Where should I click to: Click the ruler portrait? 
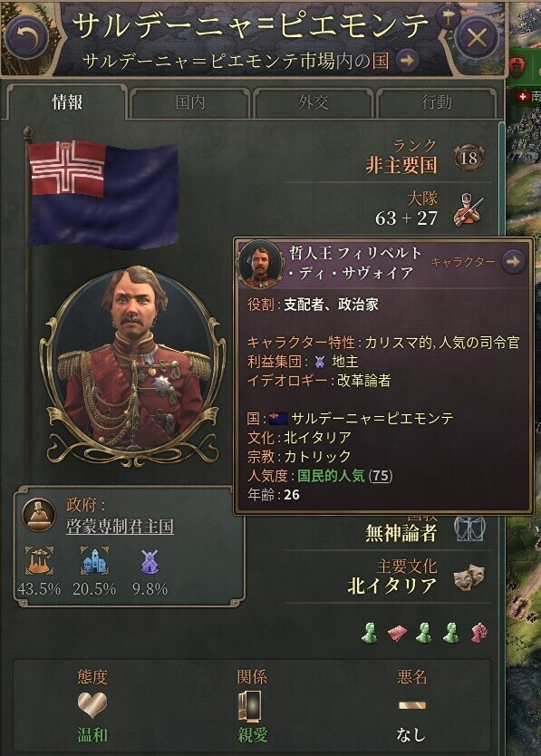point(132,364)
